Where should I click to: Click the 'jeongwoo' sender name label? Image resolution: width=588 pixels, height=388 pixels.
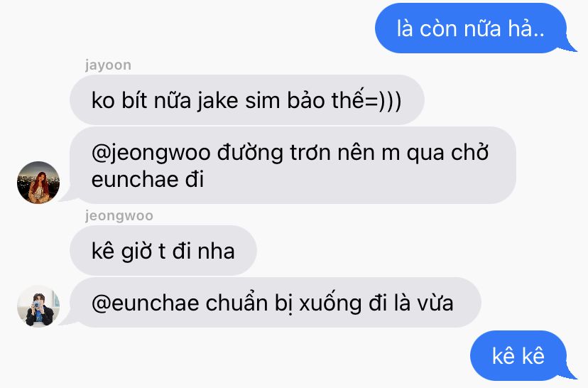click(x=119, y=216)
